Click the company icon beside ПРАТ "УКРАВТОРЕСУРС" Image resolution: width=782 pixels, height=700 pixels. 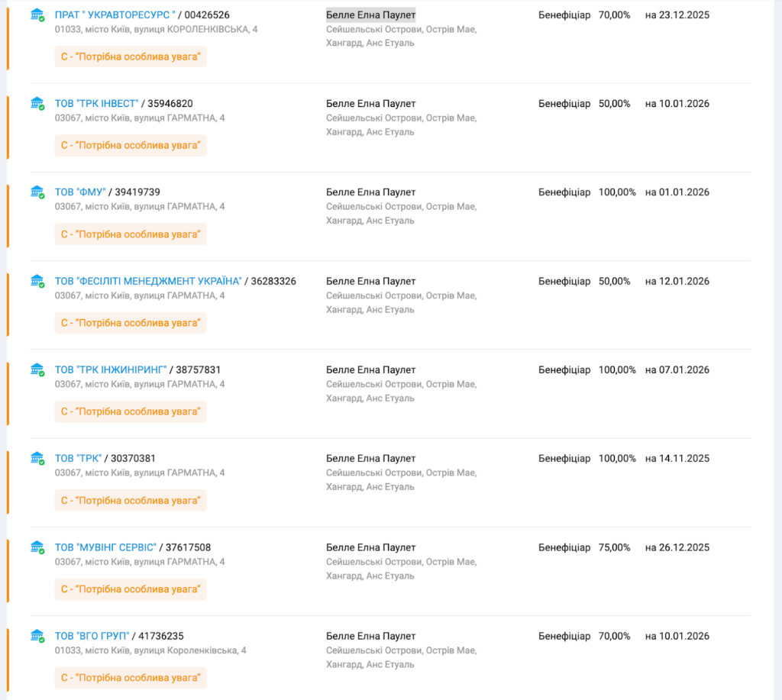click(x=37, y=15)
